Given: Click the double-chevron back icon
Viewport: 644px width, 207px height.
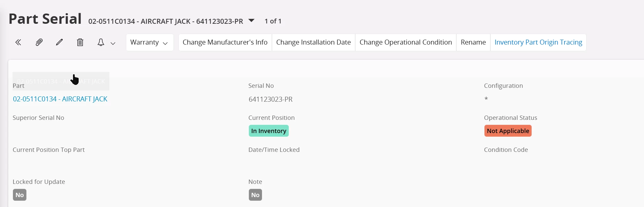Looking at the screenshot, I should coord(18,42).
